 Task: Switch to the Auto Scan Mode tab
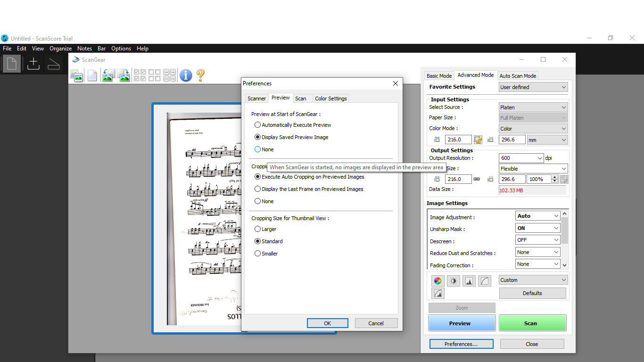[x=518, y=76]
